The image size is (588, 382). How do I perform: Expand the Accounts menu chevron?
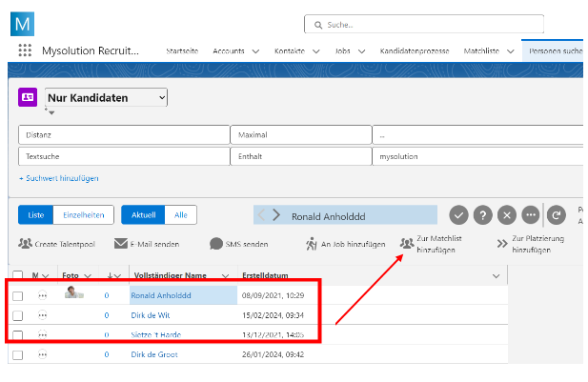(x=255, y=50)
